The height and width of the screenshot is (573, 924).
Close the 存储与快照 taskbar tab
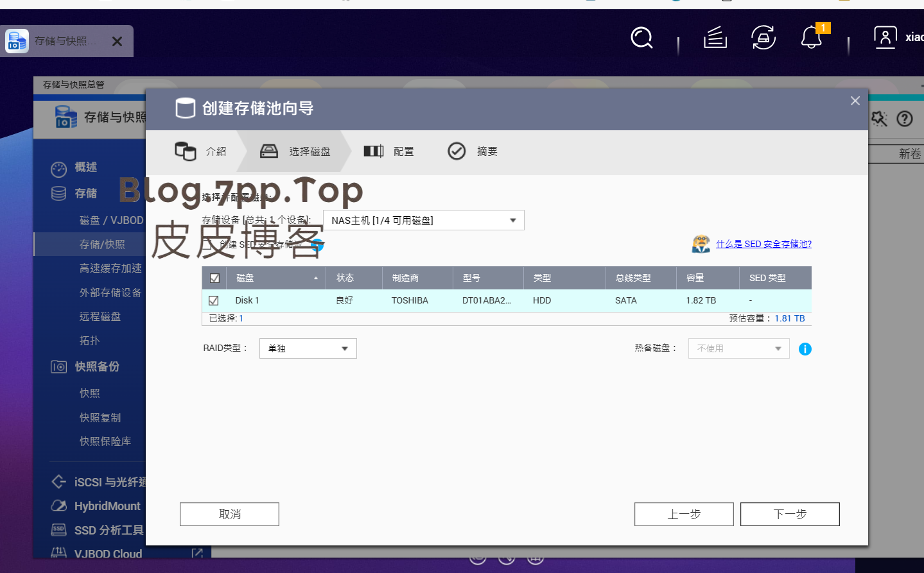[117, 41]
